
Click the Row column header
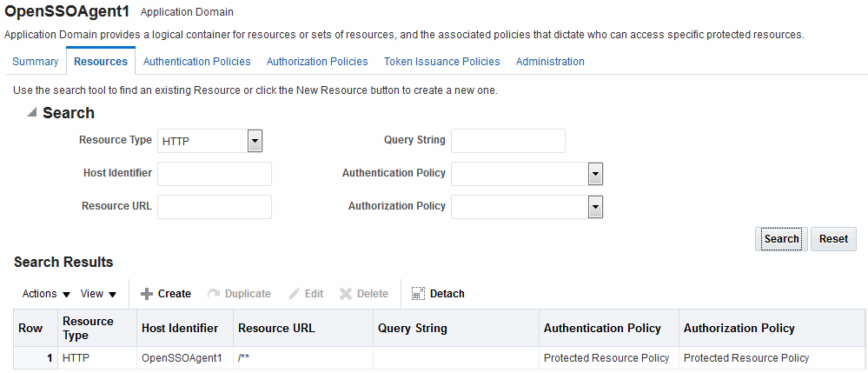[36, 328]
